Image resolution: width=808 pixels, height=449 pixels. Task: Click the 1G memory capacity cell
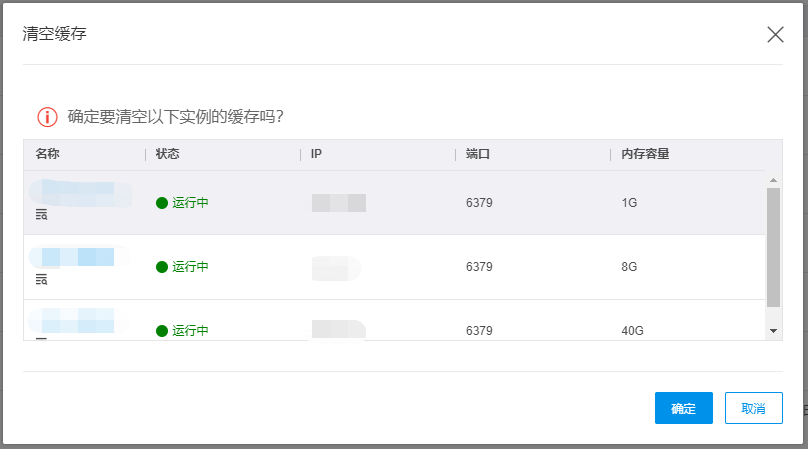coord(629,203)
